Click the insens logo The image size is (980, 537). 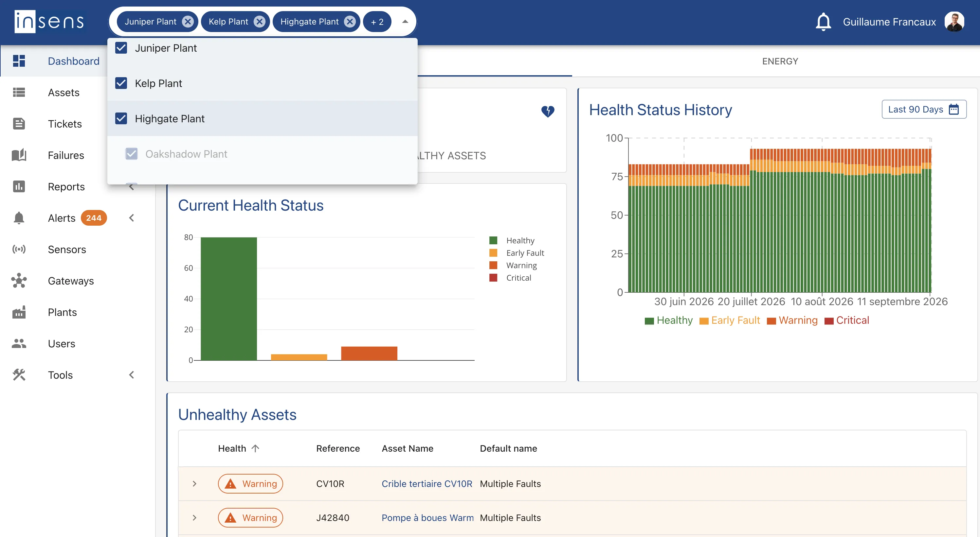click(x=49, y=22)
